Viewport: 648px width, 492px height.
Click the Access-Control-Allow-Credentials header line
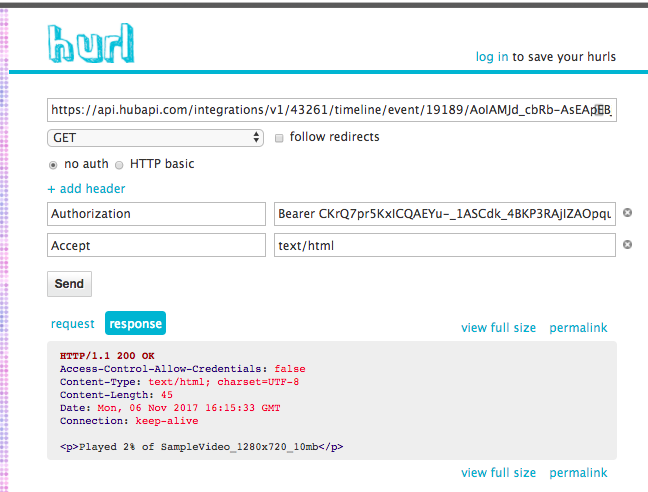[183, 369]
